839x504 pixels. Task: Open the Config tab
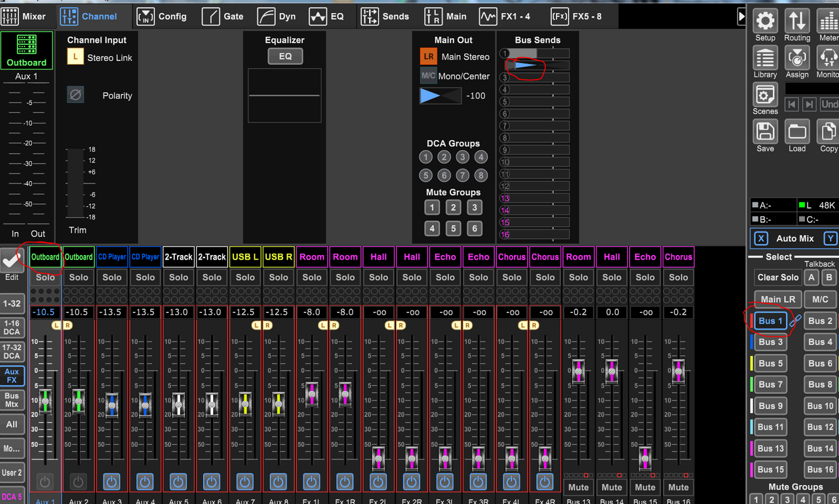(x=162, y=16)
